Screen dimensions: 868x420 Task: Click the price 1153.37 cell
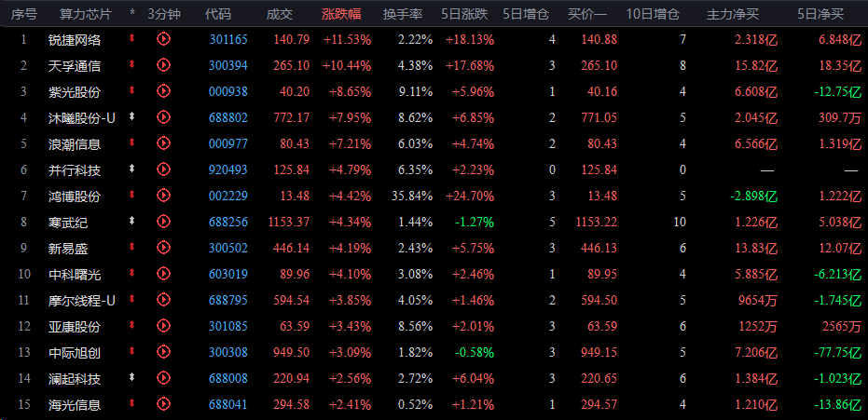coord(288,222)
